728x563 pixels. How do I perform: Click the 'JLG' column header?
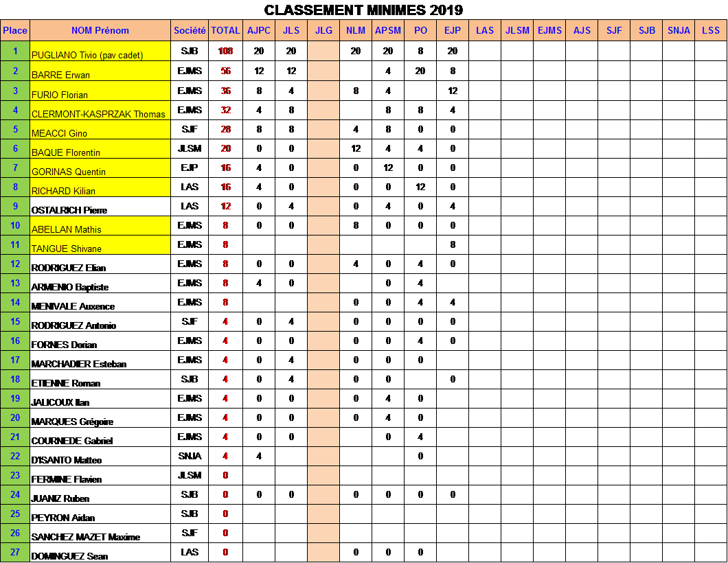(323, 30)
